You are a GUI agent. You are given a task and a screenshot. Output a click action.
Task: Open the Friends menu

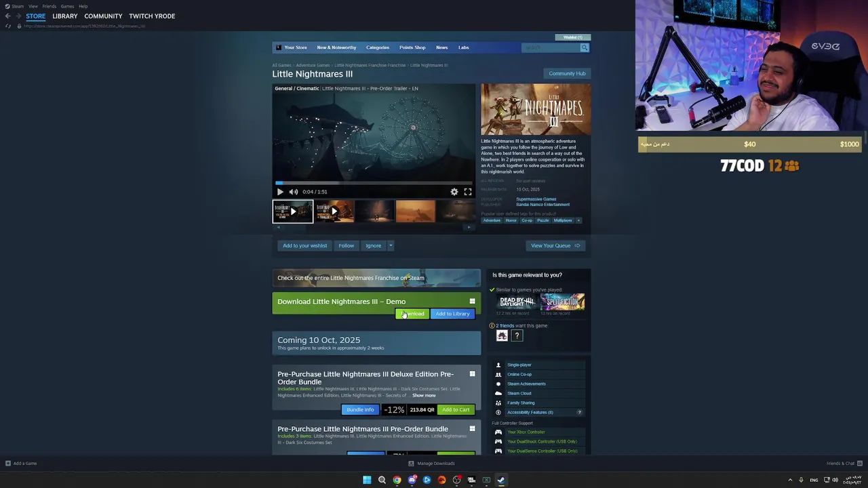tap(50, 6)
